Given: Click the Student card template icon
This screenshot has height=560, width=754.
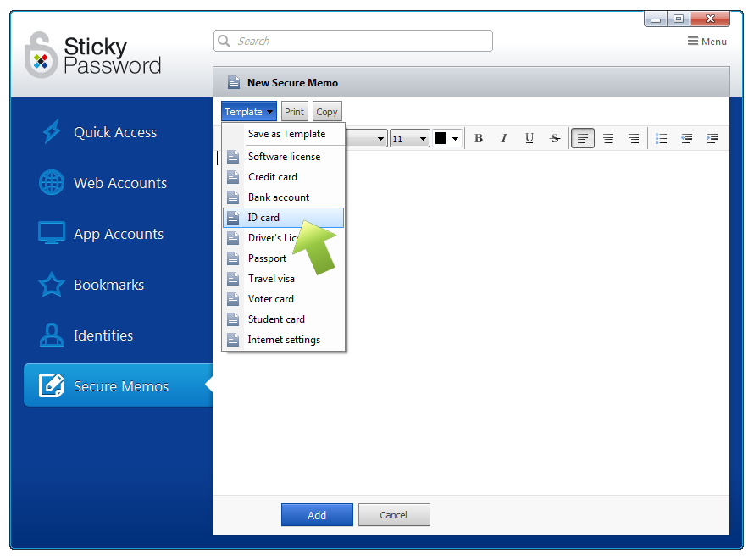Looking at the screenshot, I should click(x=233, y=319).
